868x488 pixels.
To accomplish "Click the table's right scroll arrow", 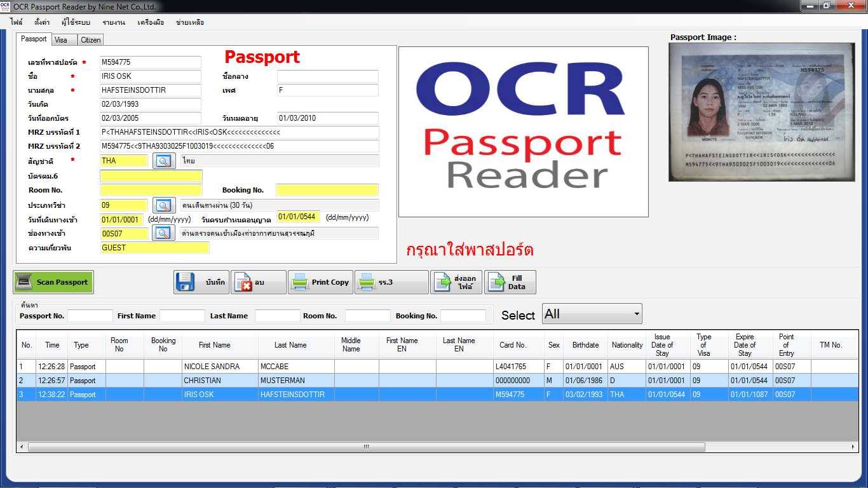I will (853, 447).
